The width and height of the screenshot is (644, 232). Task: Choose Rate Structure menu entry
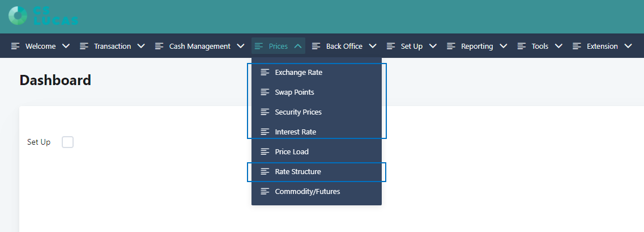[297, 172]
